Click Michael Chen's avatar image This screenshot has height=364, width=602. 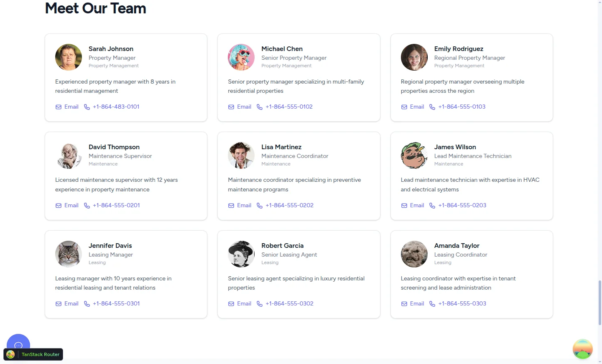[241, 57]
